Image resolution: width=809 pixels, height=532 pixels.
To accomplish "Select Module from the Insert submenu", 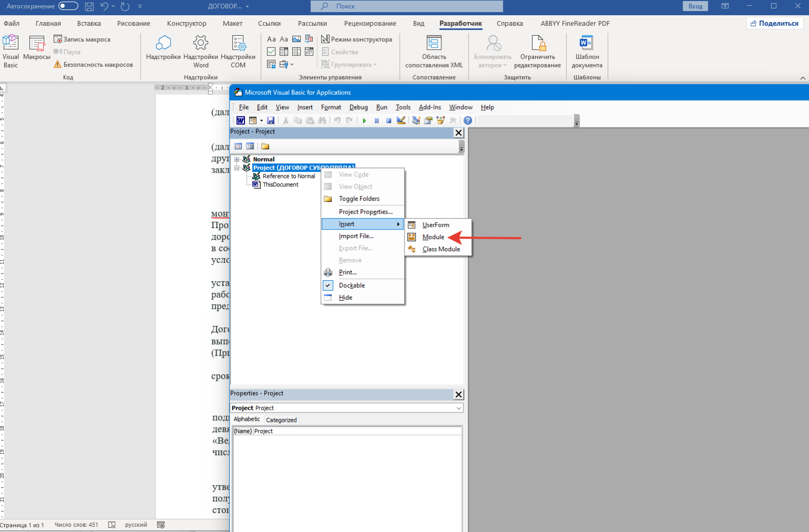I will tap(433, 237).
